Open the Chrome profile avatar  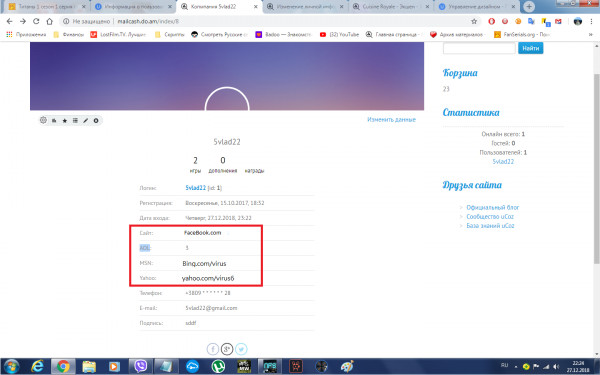coord(578,21)
